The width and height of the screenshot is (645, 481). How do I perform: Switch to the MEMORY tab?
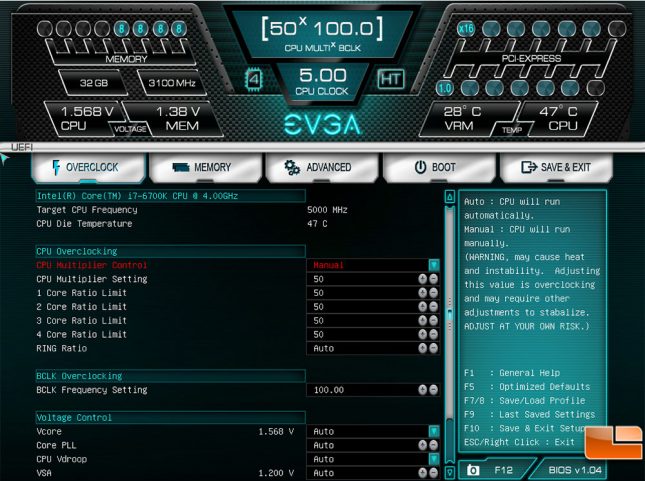point(205,167)
